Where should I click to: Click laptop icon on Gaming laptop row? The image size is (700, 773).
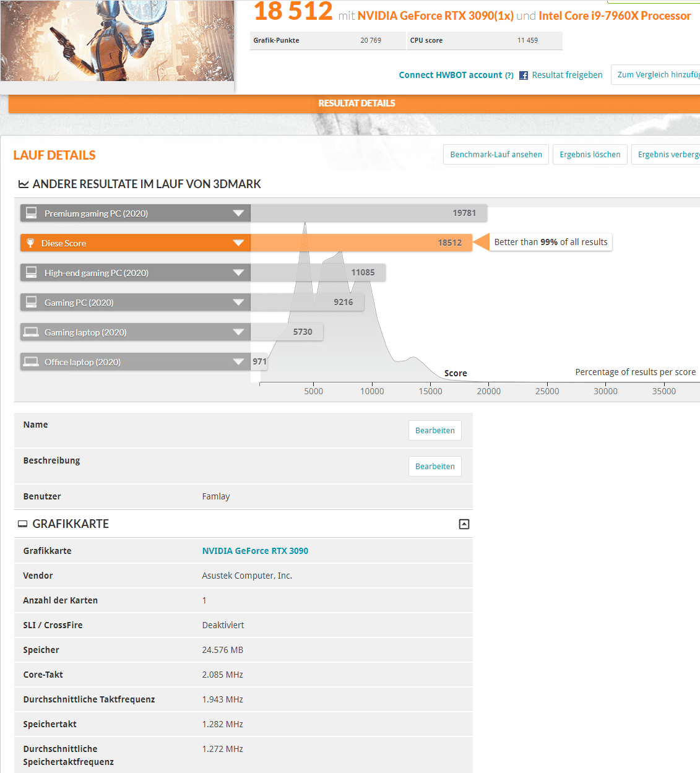31,332
